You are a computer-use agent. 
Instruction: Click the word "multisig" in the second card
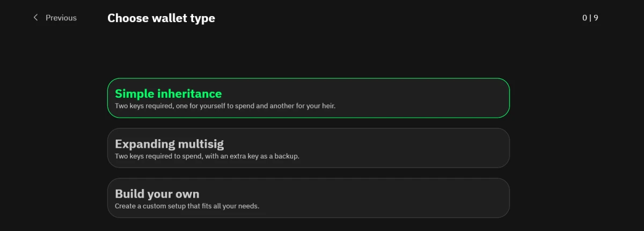click(201, 144)
